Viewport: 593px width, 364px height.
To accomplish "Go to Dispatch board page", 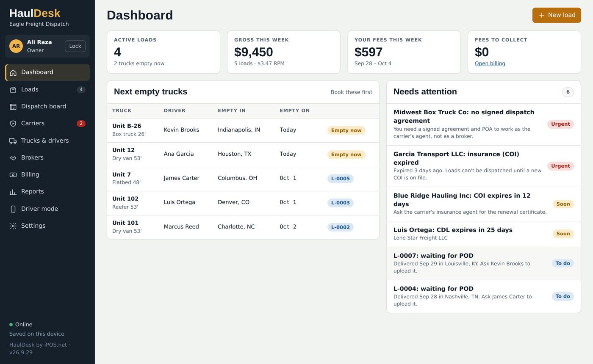I will tap(47, 106).
